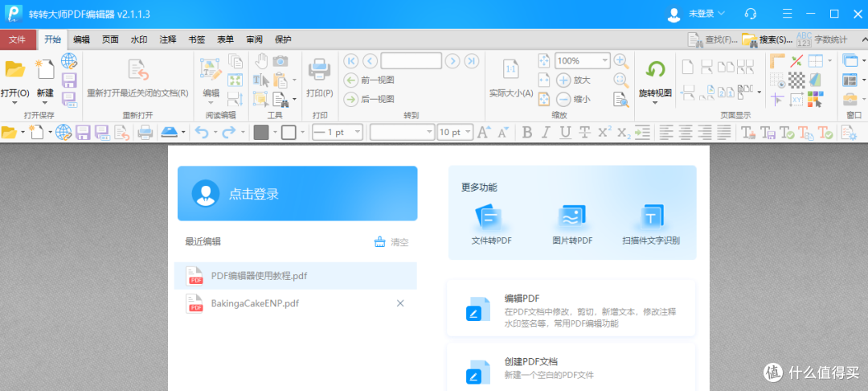Switch to the 编辑 ribbon tab
The image size is (868, 391).
click(81, 39)
